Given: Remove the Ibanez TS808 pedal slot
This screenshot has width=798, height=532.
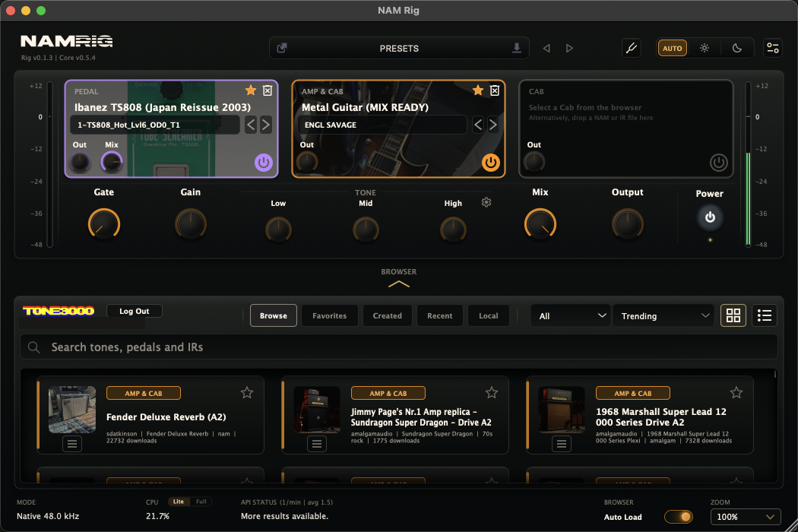Looking at the screenshot, I should point(268,90).
